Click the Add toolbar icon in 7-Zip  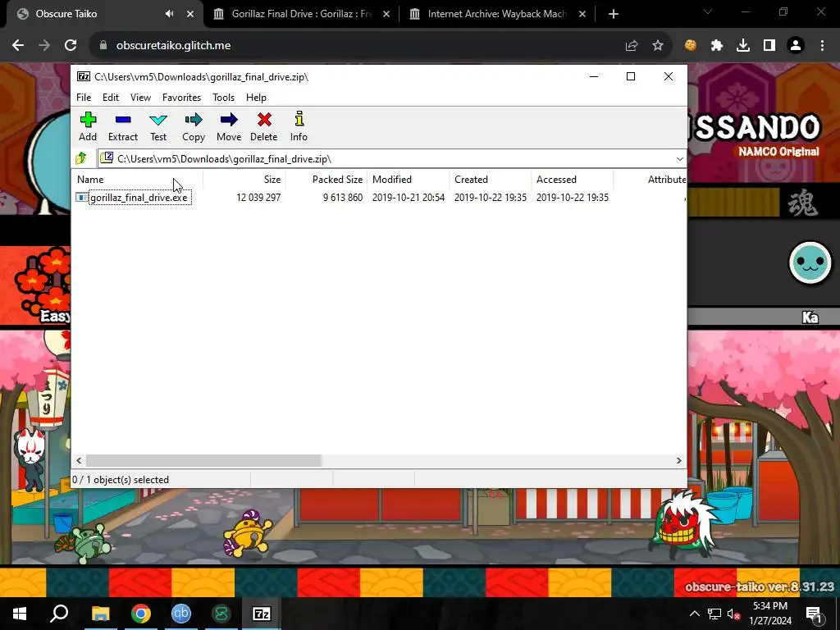(x=88, y=126)
